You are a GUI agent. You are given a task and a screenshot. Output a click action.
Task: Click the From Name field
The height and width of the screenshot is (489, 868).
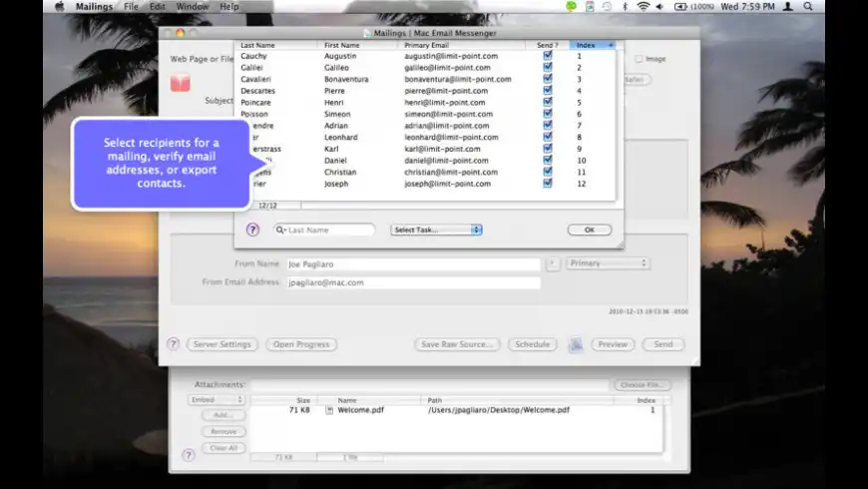point(413,264)
